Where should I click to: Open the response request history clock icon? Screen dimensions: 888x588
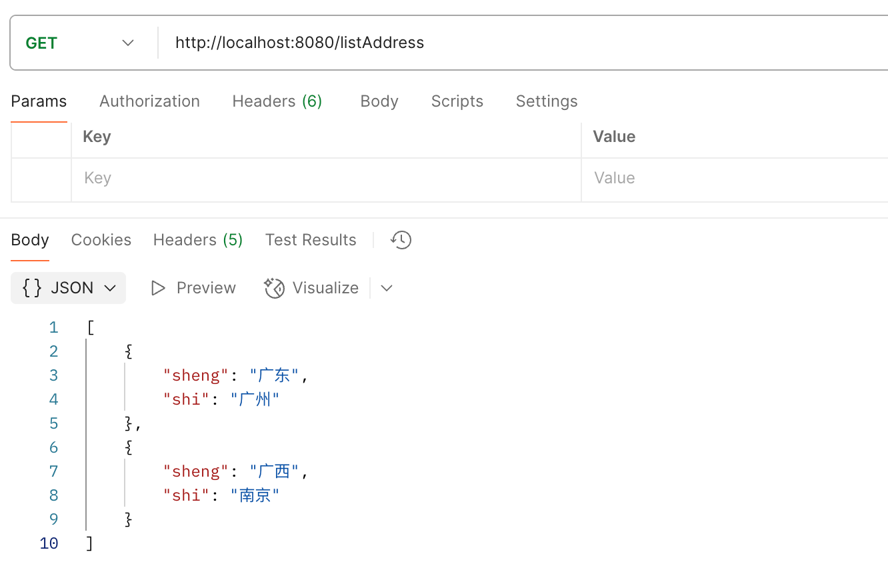(401, 239)
